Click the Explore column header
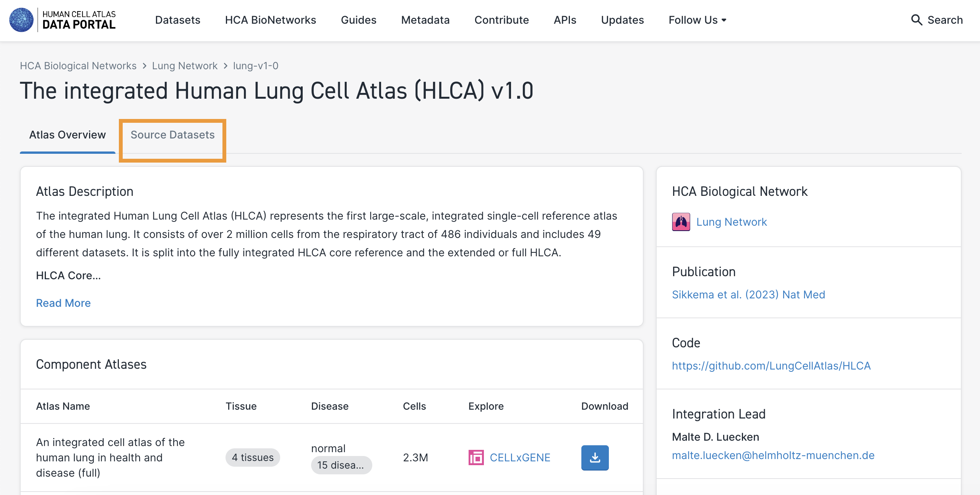 click(x=486, y=406)
